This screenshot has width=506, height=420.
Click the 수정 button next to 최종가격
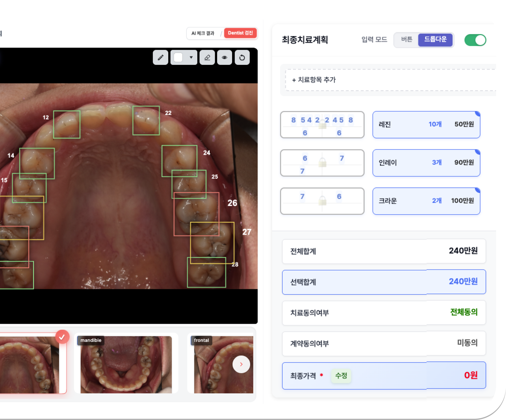coord(341,376)
